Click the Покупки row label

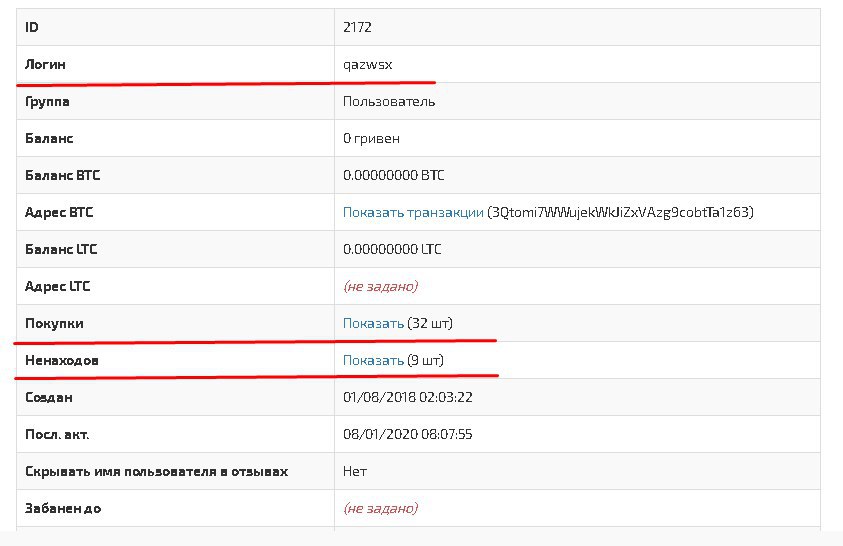pos(54,324)
